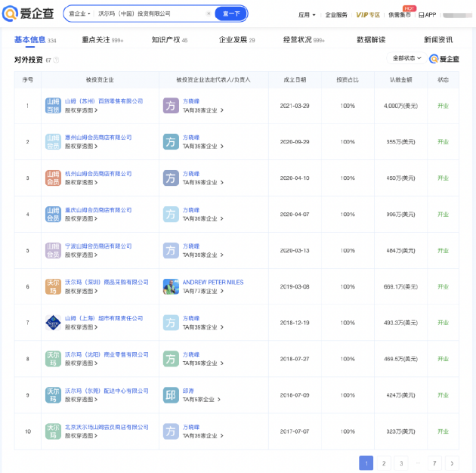Switch to the 企业发展 tab
Viewport: 476px width, 473px height.
(236, 40)
